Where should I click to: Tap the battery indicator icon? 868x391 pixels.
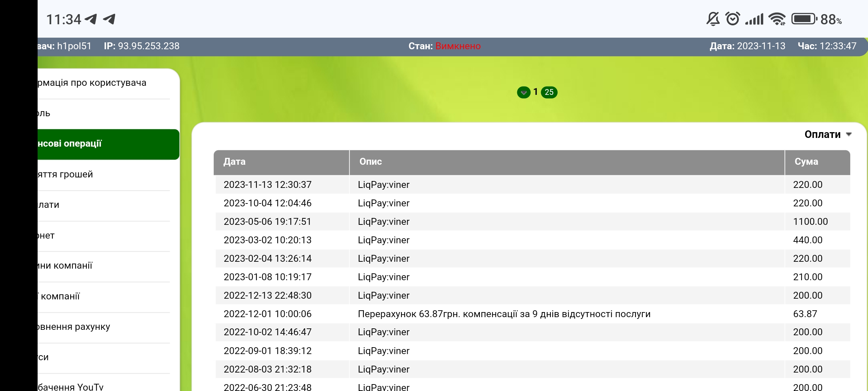click(804, 19)
